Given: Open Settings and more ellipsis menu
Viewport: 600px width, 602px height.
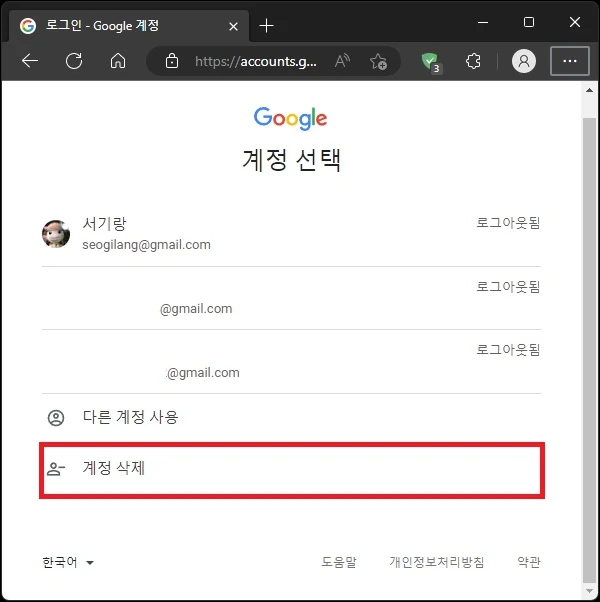Looking at the screenshot, I should click(x=570, y=61).
